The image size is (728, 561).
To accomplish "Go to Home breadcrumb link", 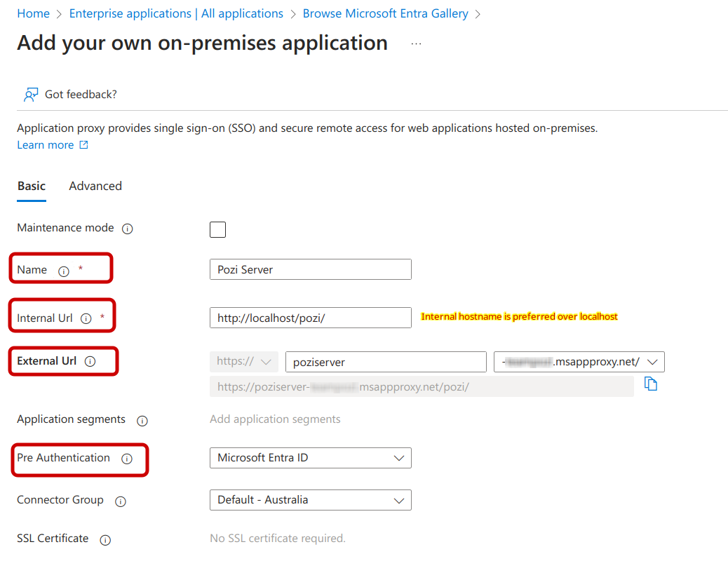I will coord(33,13).
